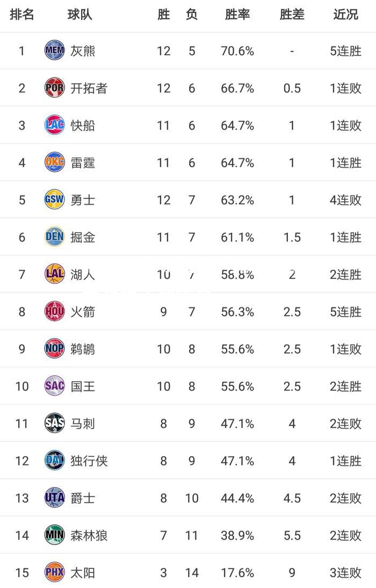
Task: Click the SAC Kings logo
Action: point(55,385)
